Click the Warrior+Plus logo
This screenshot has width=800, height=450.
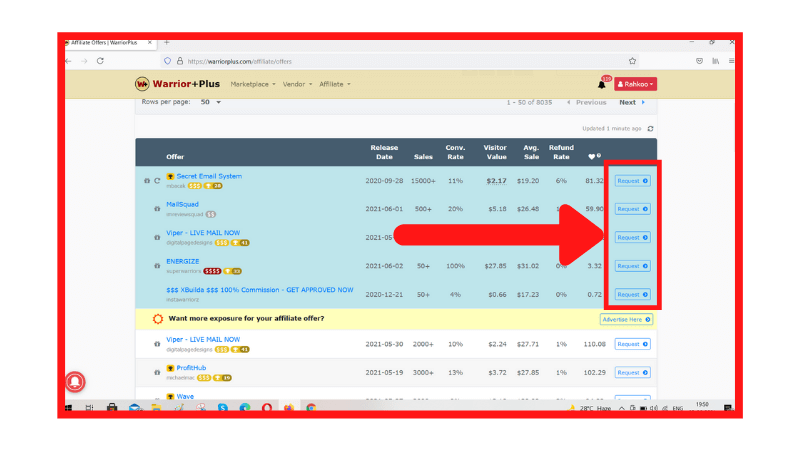click(x=177, y=84)
